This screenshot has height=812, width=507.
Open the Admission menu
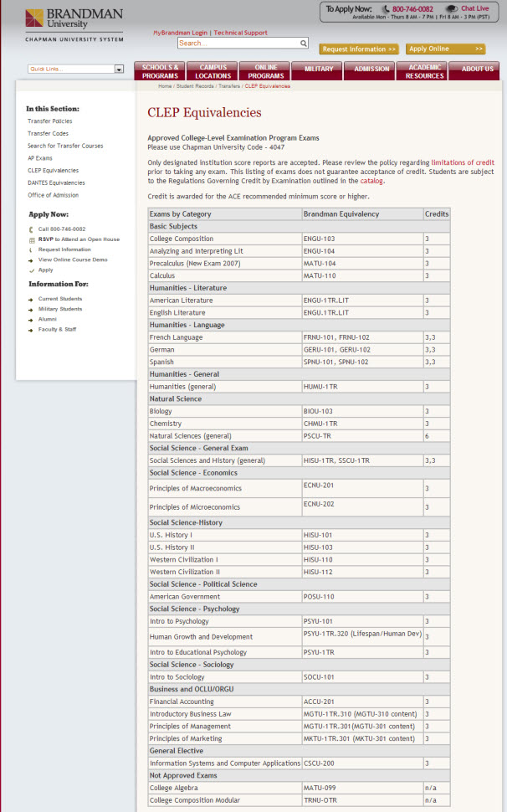(371, 71)
